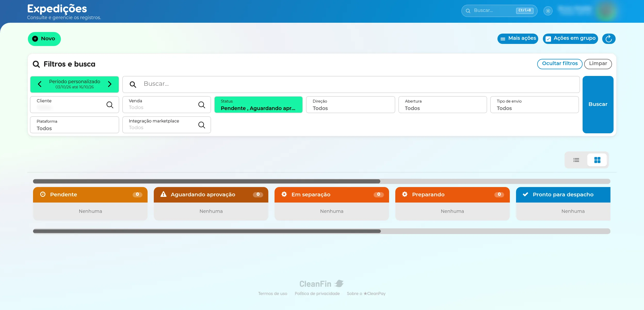
Task: Open the Abertura filter dropdown
Action: 442,105
